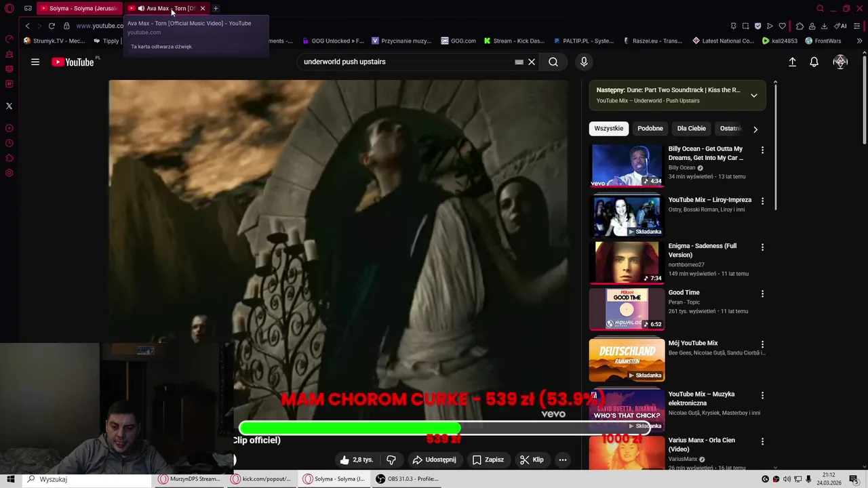Open the YouTube notifications bell
Image resolution: width=868 pixels, height=488 pixels.
[x=814, y=62]
